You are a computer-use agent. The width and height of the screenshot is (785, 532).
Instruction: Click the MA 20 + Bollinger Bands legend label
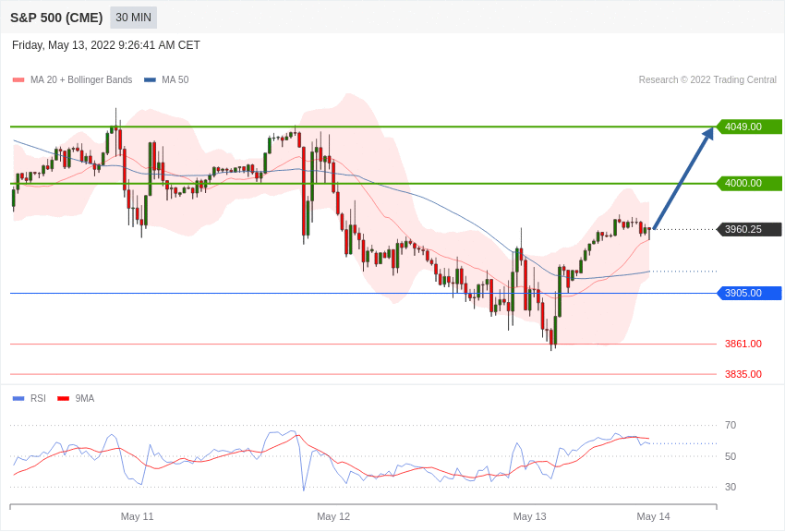[x=81, y=79]
